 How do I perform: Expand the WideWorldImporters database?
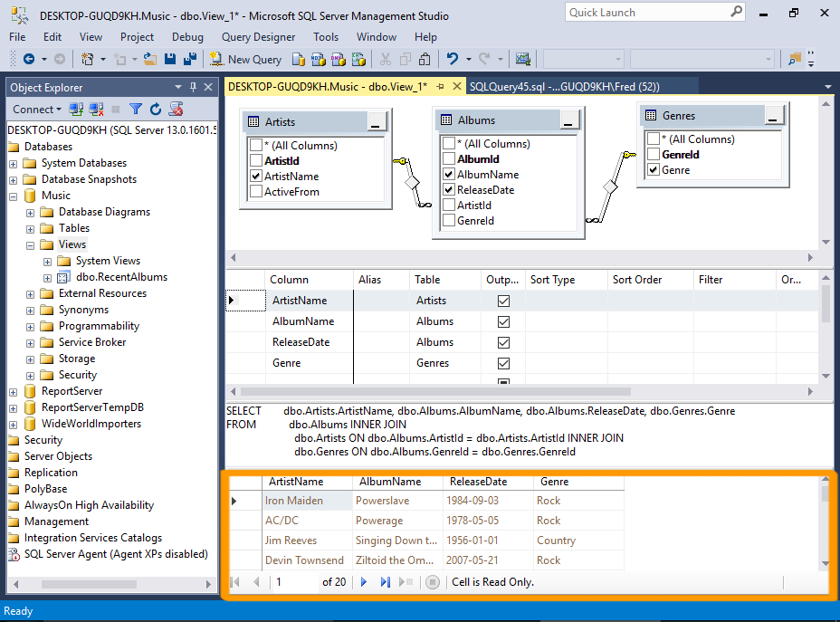pyautogui.click(x=13, y=424)
